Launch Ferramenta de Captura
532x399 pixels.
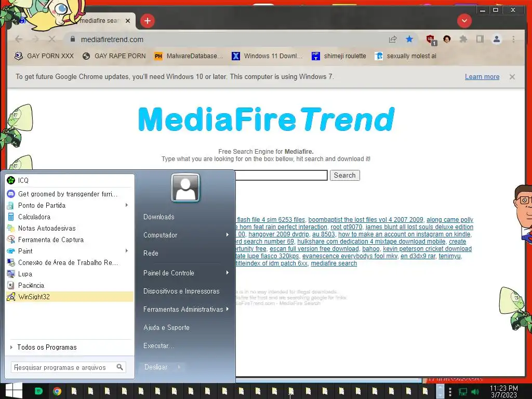pyautogui.click(x=70, y=240)
